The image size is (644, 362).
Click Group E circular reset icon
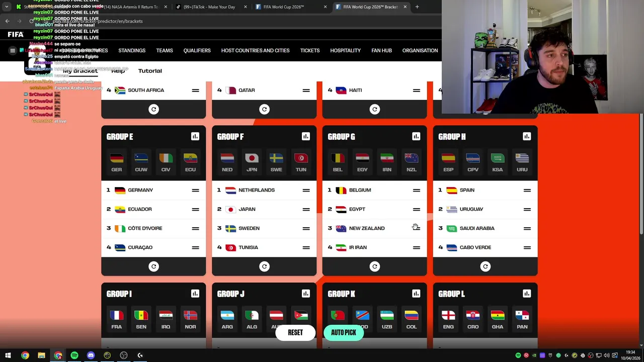(x=153, y=266)
